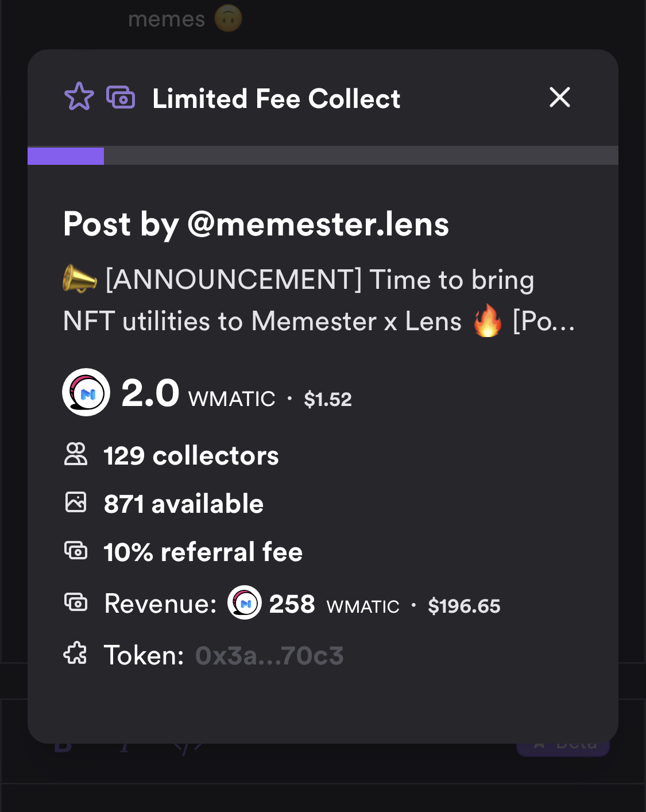The height and width of the screenshot is (812, 646).
Task: Click the star icon in modal header
Action: (79, 96)
